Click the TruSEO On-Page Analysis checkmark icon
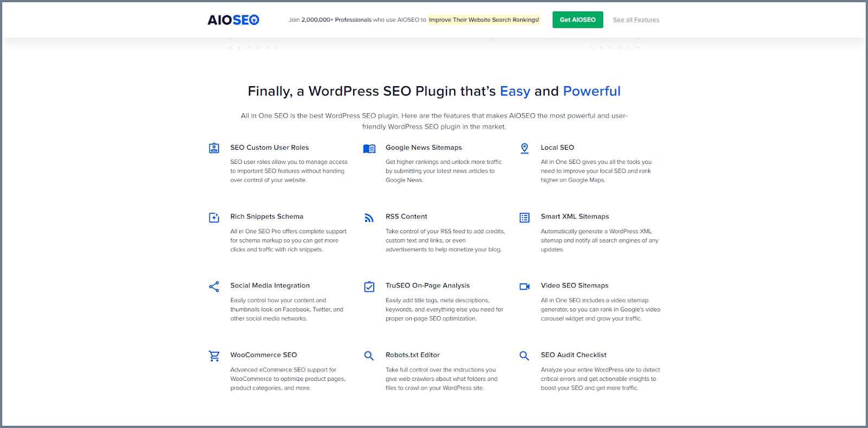 tap(369, 286)
